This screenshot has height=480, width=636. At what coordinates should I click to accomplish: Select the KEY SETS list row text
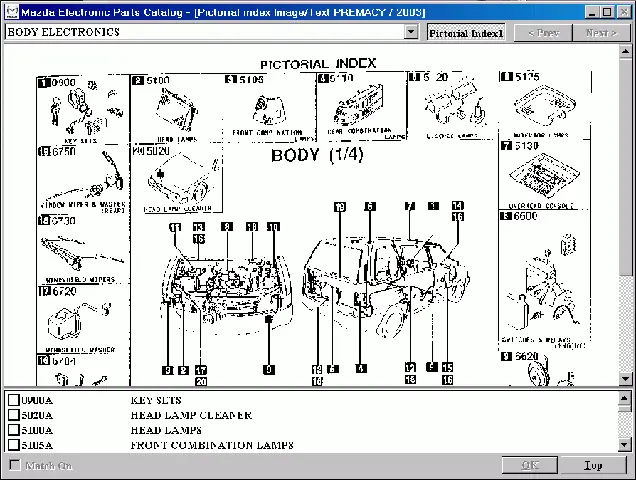[x=156, y=400]
